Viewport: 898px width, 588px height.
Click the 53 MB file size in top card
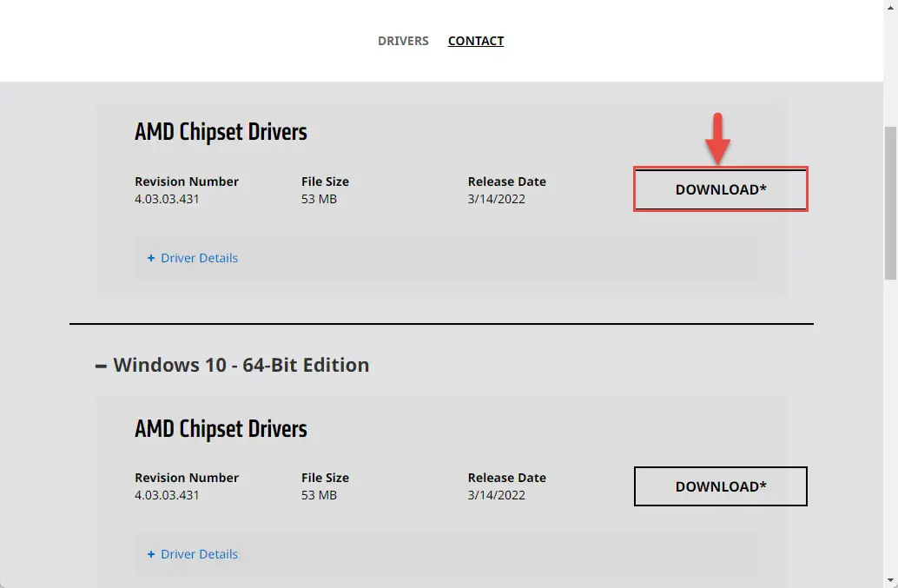click(319, 199)
